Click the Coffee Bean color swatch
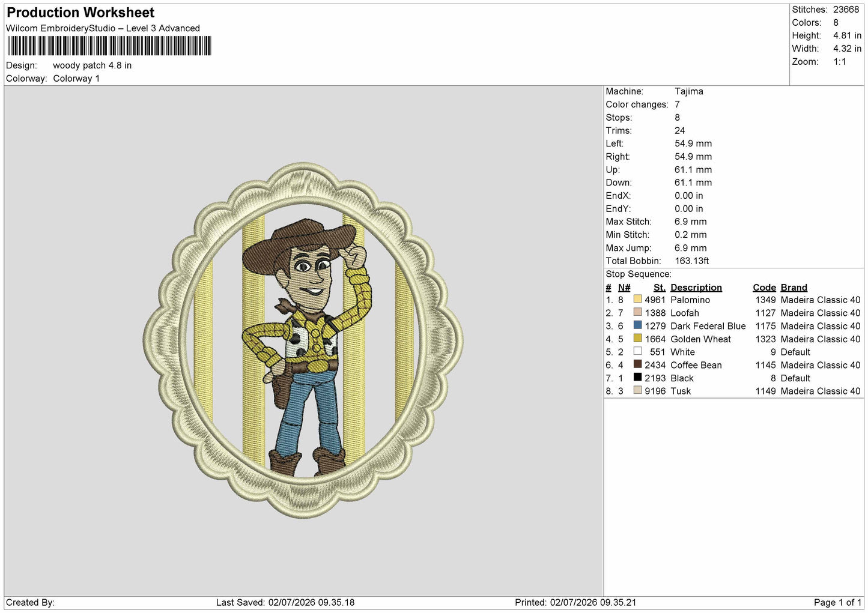The width and height of the screenshot is (868, 613). 637,364
